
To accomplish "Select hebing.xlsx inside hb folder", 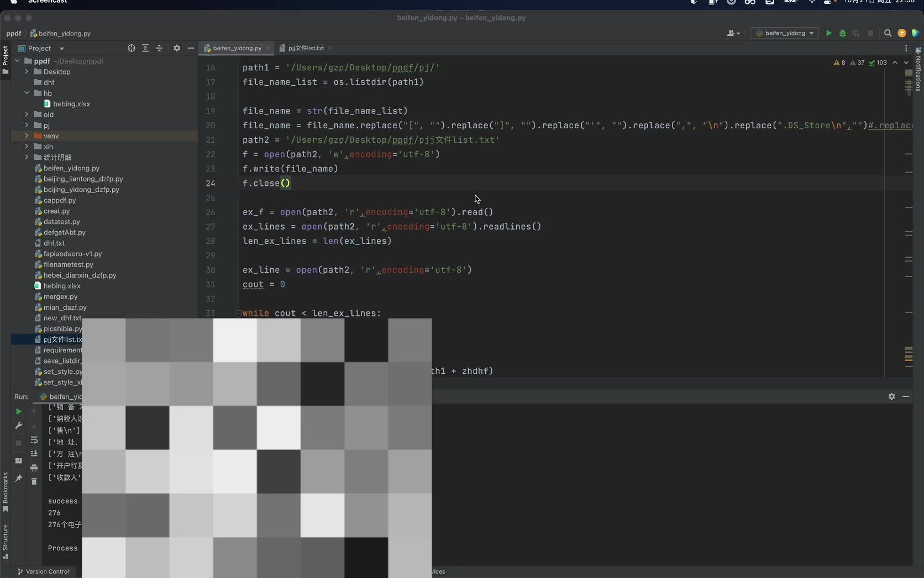I will (x=67, y=104).
